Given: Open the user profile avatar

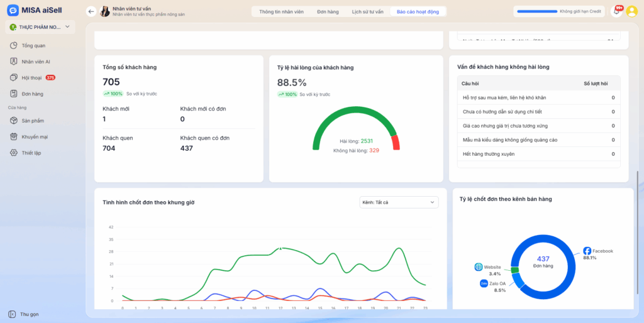Looking at the screenshot, I should pyautogui.click(x=632, y=11).
